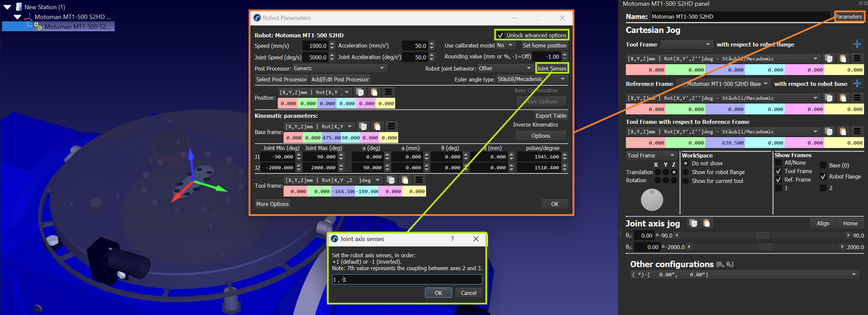Copy joint values in Joint axis jog
Image resolution: width=868 pixels, height=315 pixels.
pos(693,223)
